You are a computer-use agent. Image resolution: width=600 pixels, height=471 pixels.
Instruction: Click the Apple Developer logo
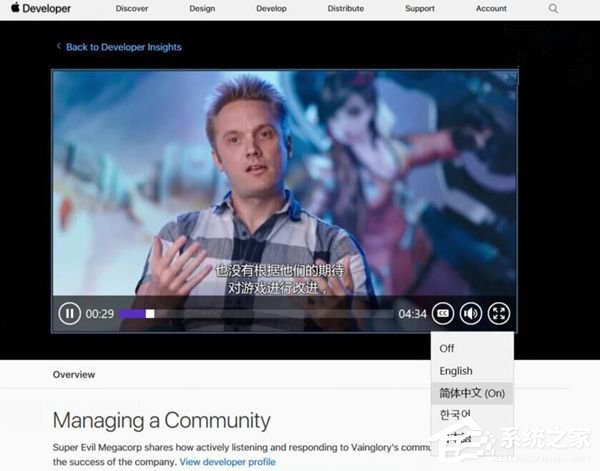coord(41,8)
